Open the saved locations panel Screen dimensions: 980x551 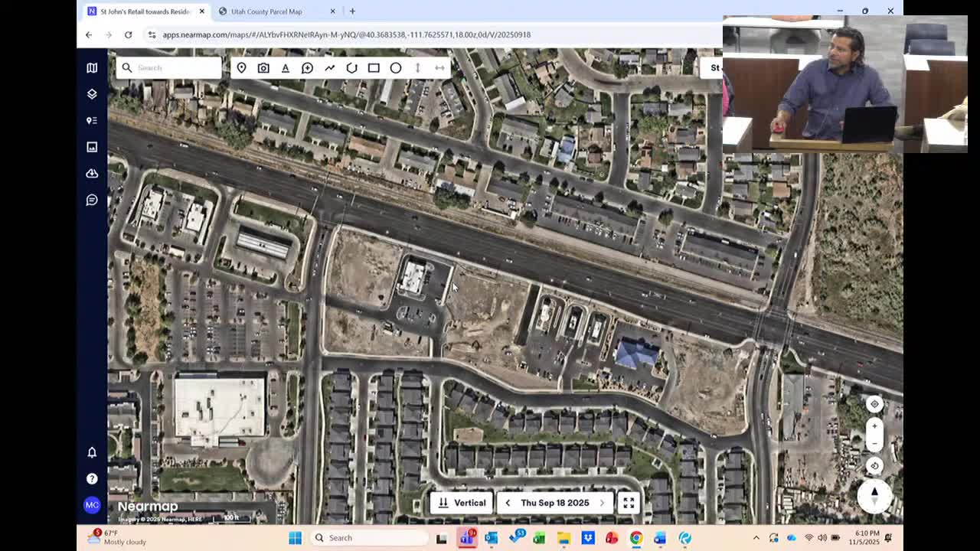pyautogui.click(x=91, y=119)
